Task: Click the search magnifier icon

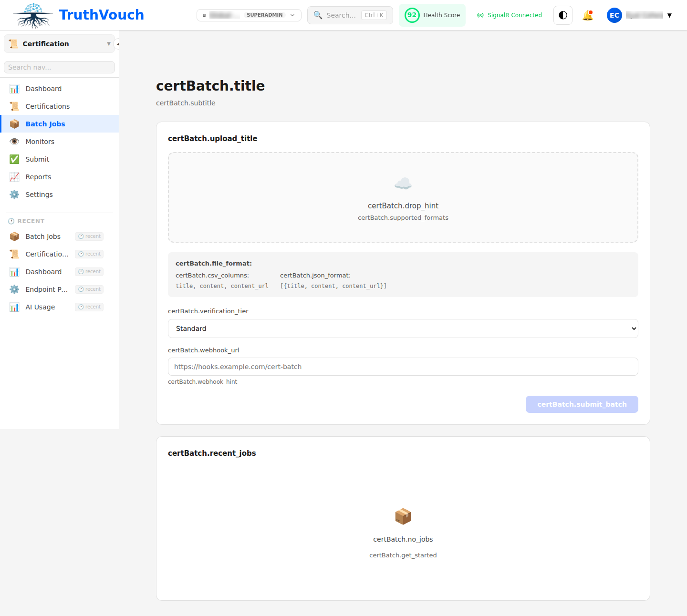Action: [x=318, y=15]
